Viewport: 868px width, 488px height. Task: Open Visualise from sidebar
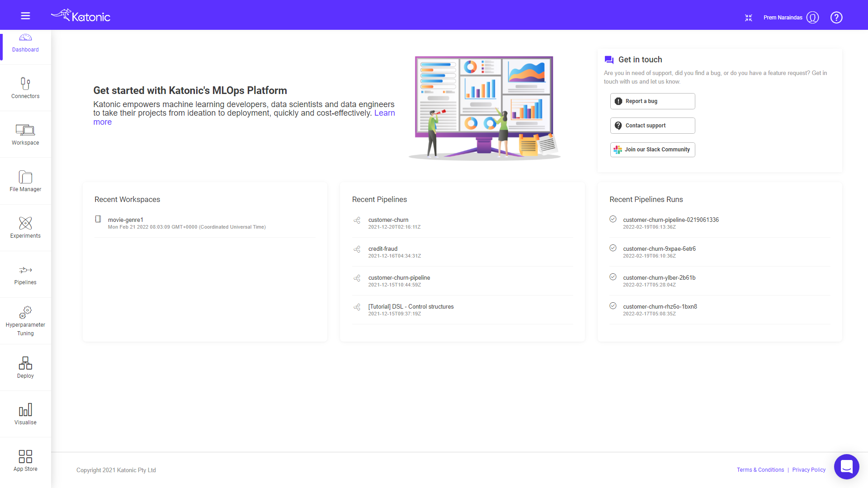tap(25, 414)
